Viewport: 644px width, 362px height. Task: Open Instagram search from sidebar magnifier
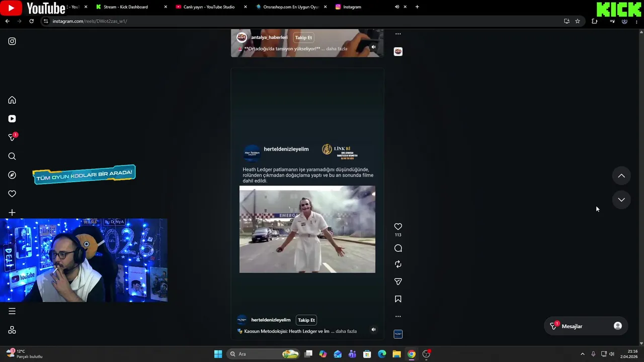pyautogui.click(x=12, y=156)
